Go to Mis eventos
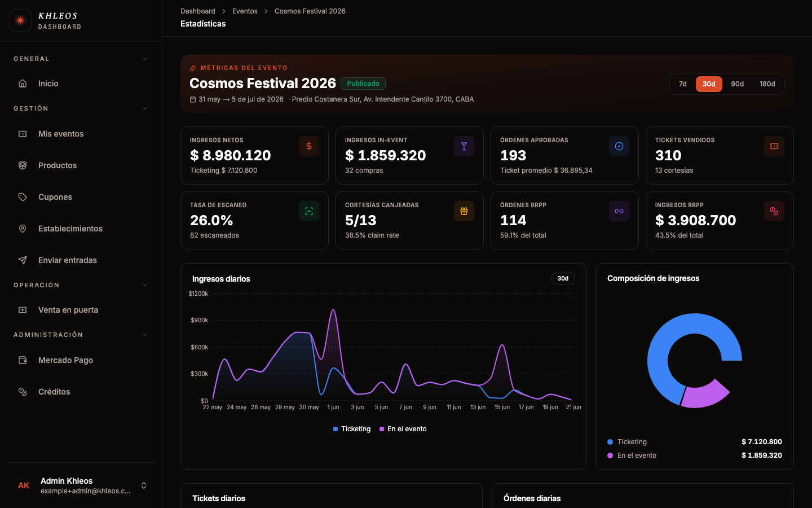812x508 pixels. pyautogui.click(x=81, y=134)
